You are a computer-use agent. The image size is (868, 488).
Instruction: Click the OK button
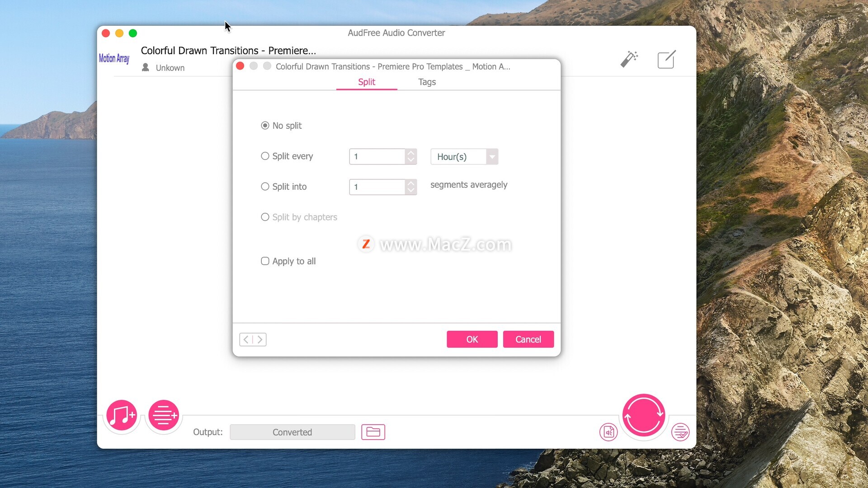tap(472, 339)
